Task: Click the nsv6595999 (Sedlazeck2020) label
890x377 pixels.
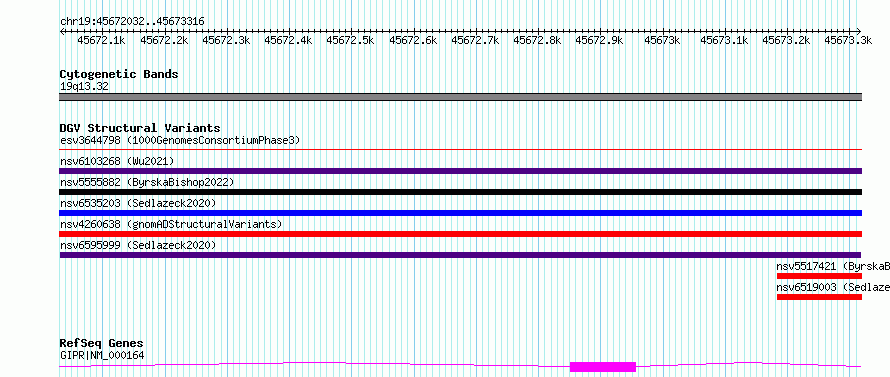Action: click(138, 245)
